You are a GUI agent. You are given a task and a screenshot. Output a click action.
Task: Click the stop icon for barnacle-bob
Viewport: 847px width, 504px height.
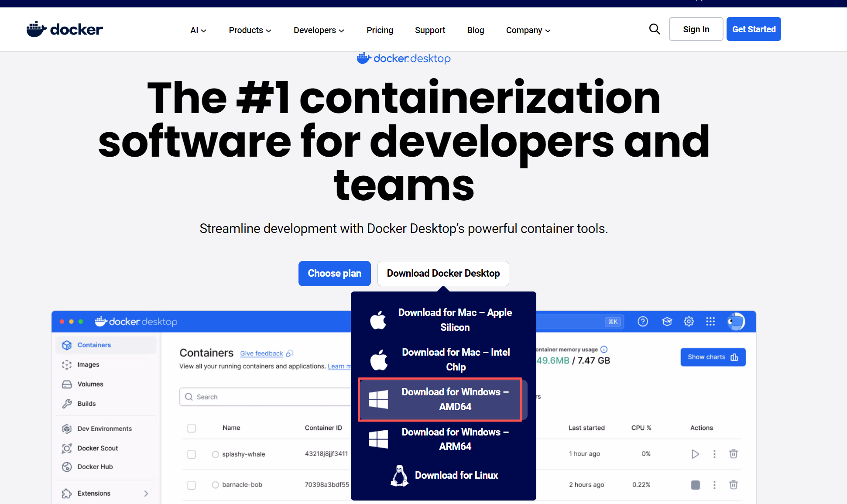point(696,485)
